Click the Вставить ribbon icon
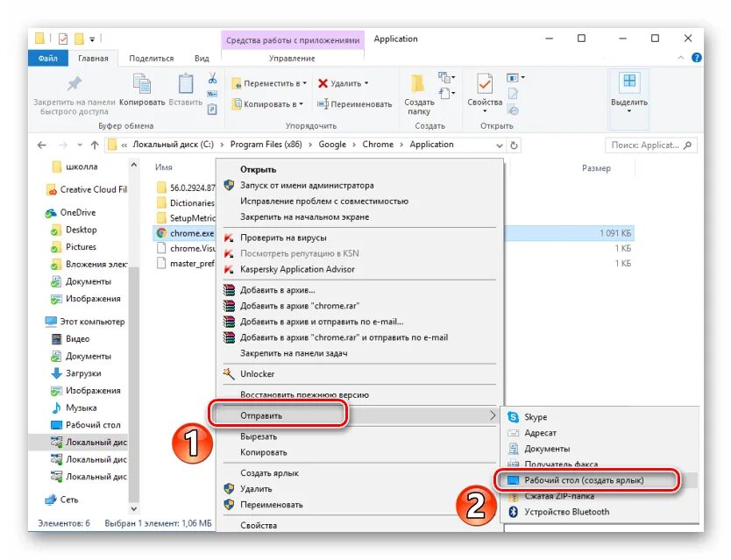Viewport: 731px width, 560px height. 186,84
